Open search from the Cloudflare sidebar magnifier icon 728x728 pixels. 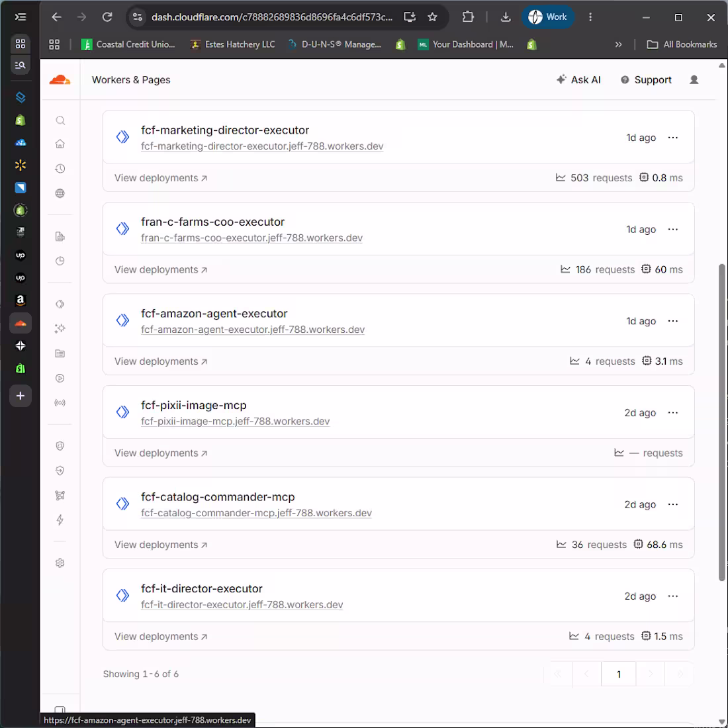pyautogui.click(x=60, y=120)
